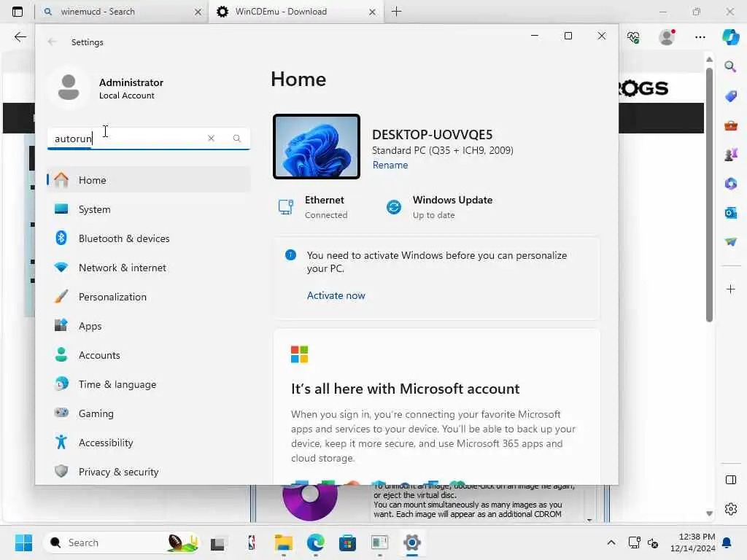Click the Edge sidebar search icon

730,66
